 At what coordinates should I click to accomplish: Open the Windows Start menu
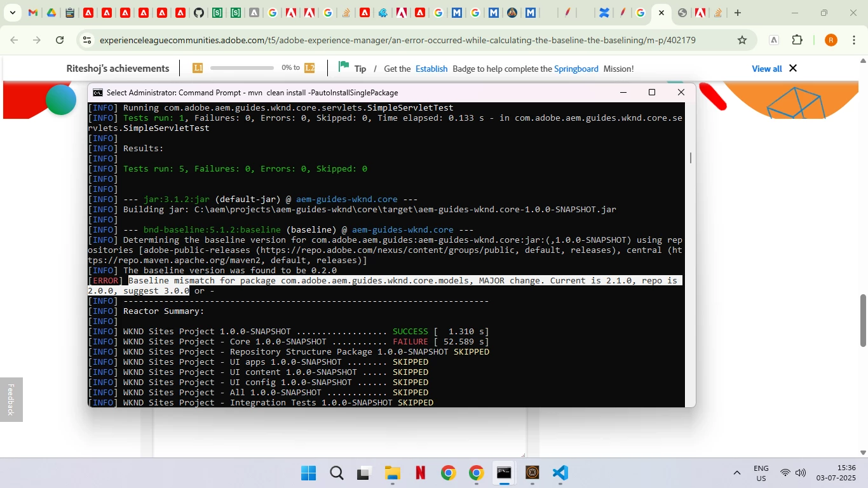tap(309, 473)
